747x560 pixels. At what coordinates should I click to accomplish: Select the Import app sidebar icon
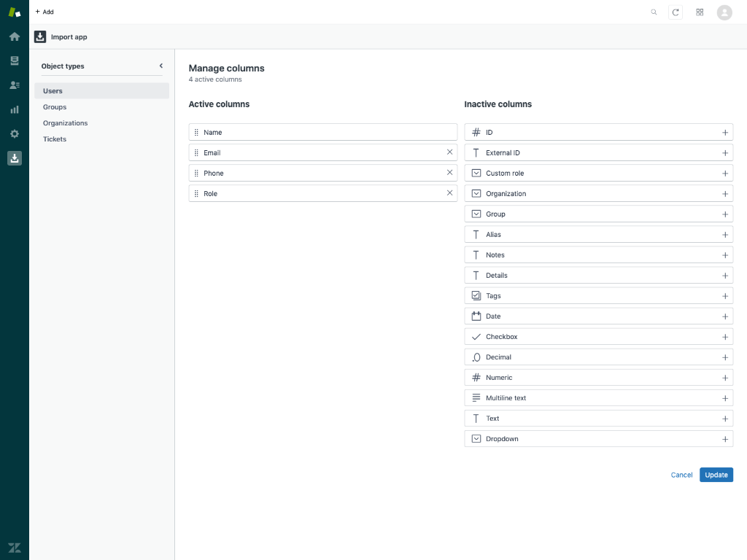(15, 157)
